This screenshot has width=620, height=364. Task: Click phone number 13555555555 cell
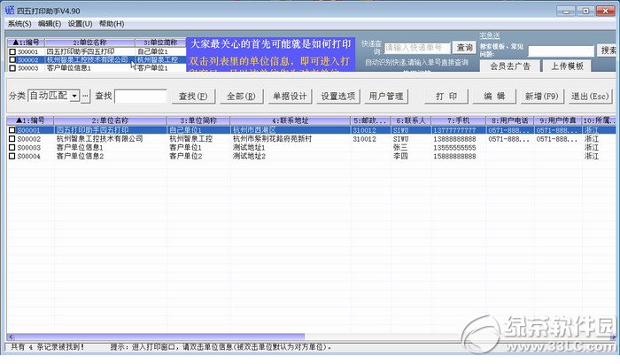tap(454, 147)
